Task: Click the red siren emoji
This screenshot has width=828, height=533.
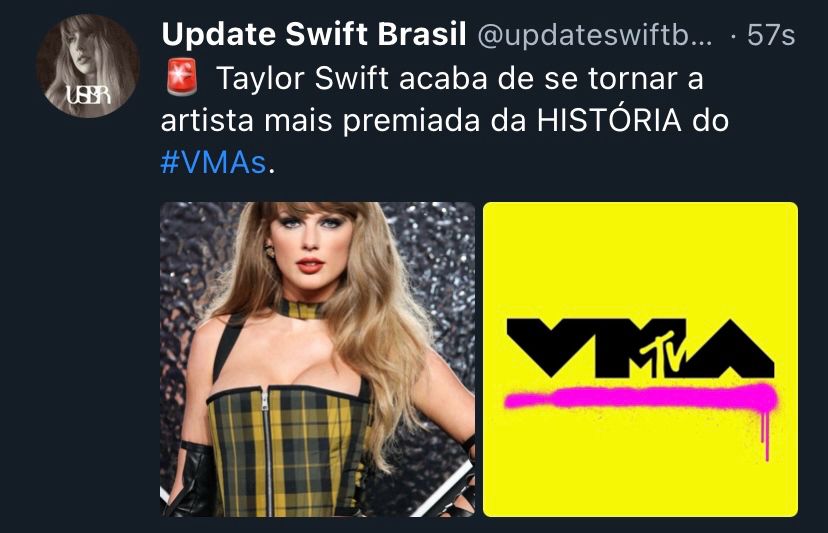Action: (182, 77)
